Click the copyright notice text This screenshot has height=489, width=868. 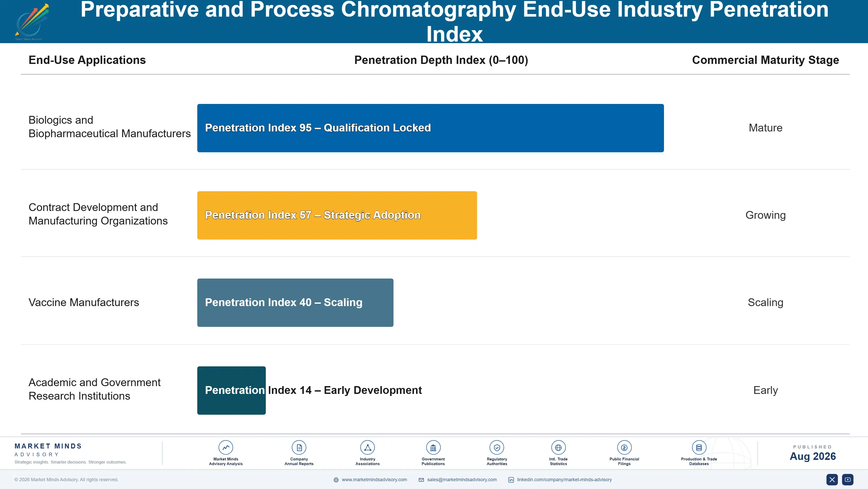coord(66,480)
